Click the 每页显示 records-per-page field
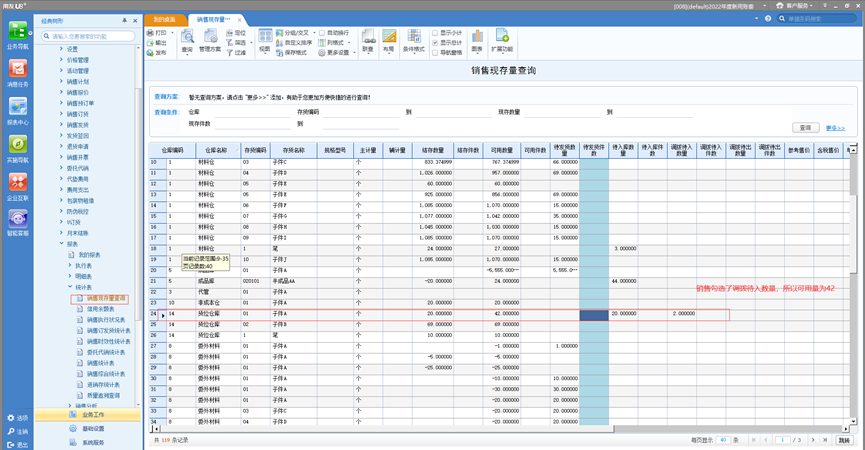The height and width of the screenshot is (450, 865). point(723,440)
